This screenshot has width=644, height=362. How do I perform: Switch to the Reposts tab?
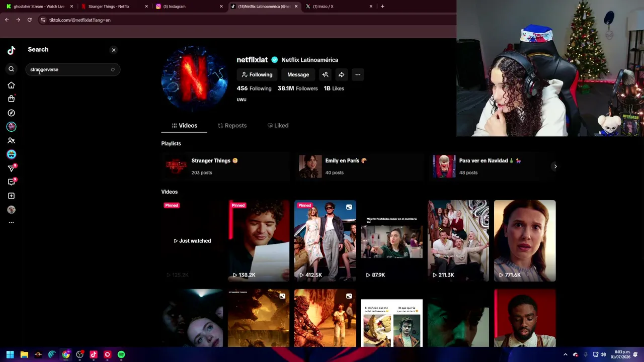[x=232, y=125]
